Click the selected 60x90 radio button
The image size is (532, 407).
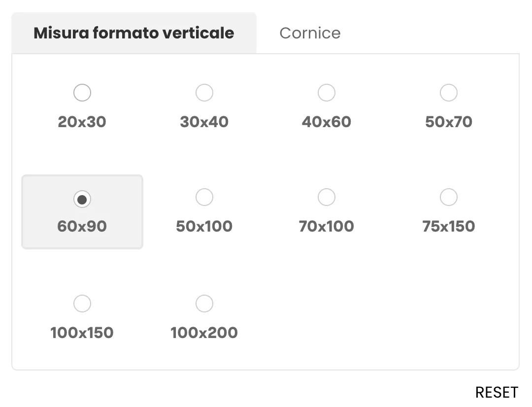[82, 199]
